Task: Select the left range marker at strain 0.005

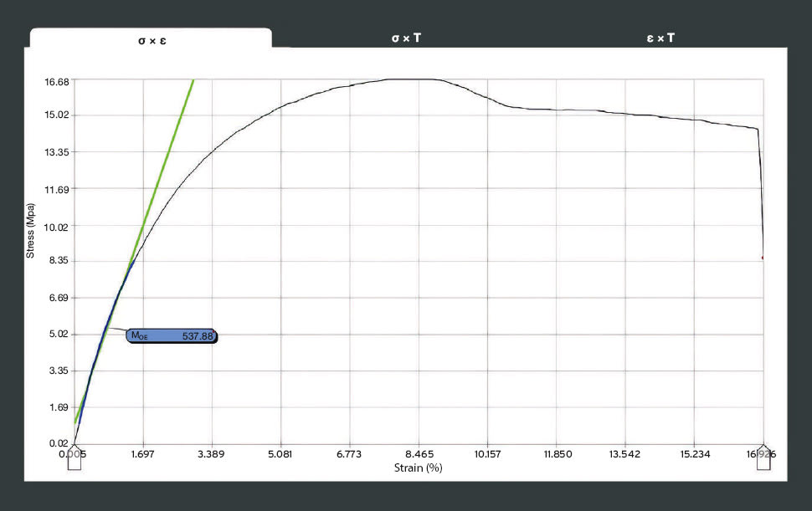Action: (75, 457)
